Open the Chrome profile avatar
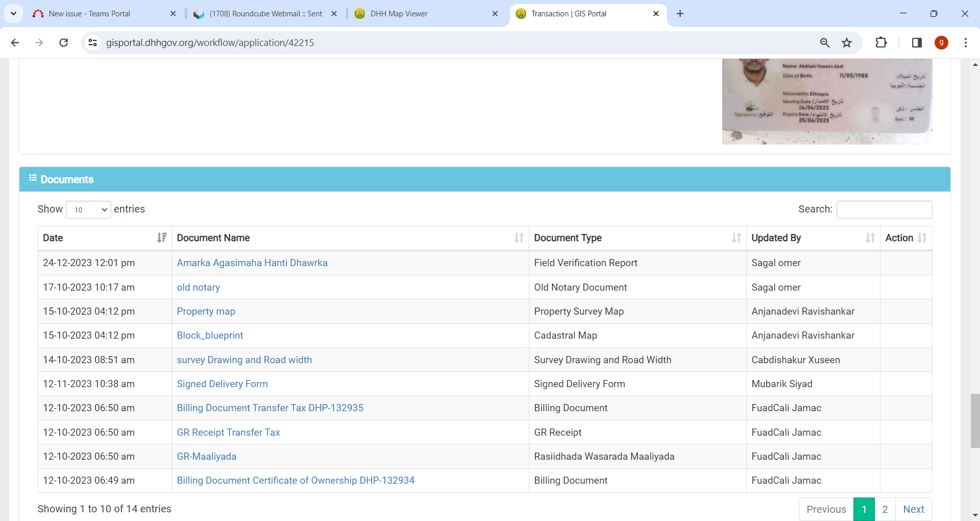Screen dimensions: 980x521 coord(941,42)
